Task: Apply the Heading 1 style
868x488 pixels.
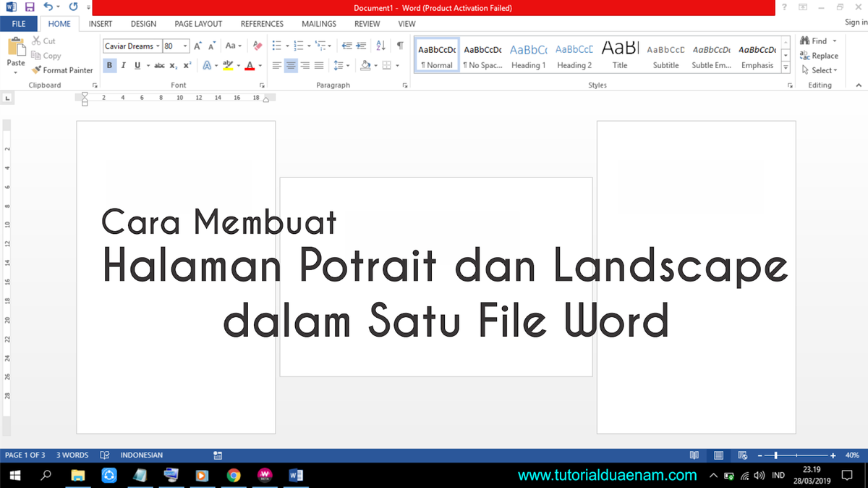Action: coord(529,56)
